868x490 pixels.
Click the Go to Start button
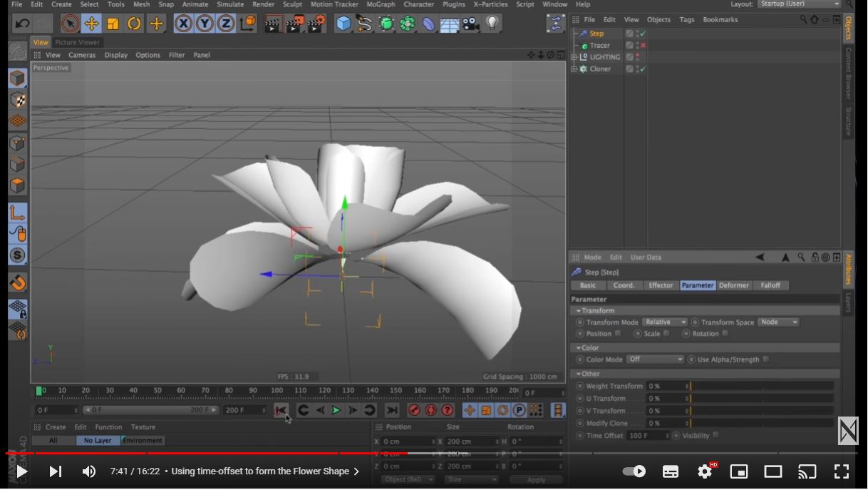281,410
